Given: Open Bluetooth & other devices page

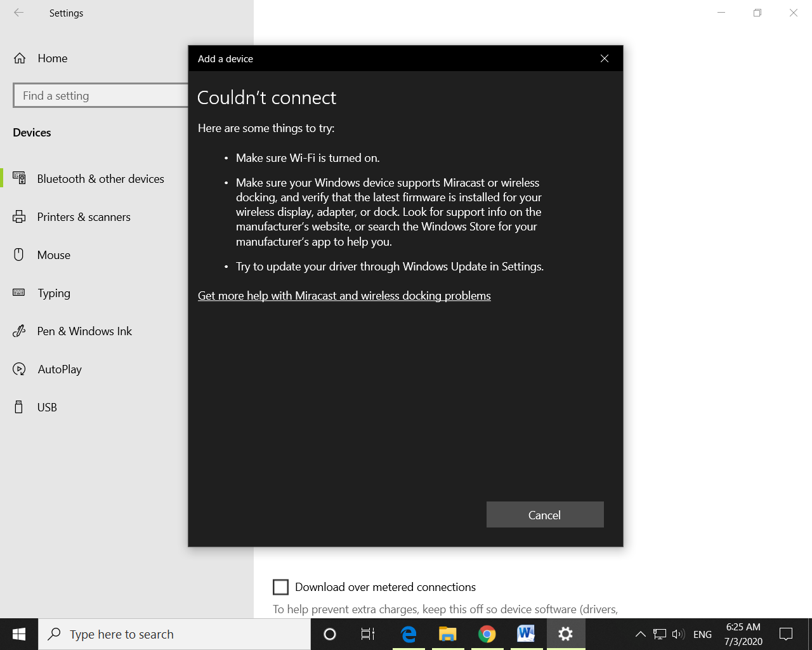Looking at the screenshot, I should 100,178.
